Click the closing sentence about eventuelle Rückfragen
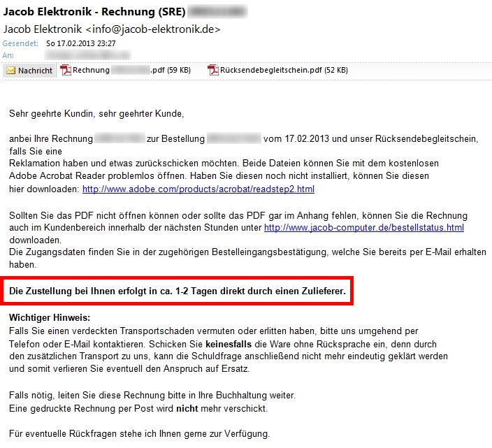Image resolution: width=492 pixels, height=448 pixels. (x=138, y=434)
